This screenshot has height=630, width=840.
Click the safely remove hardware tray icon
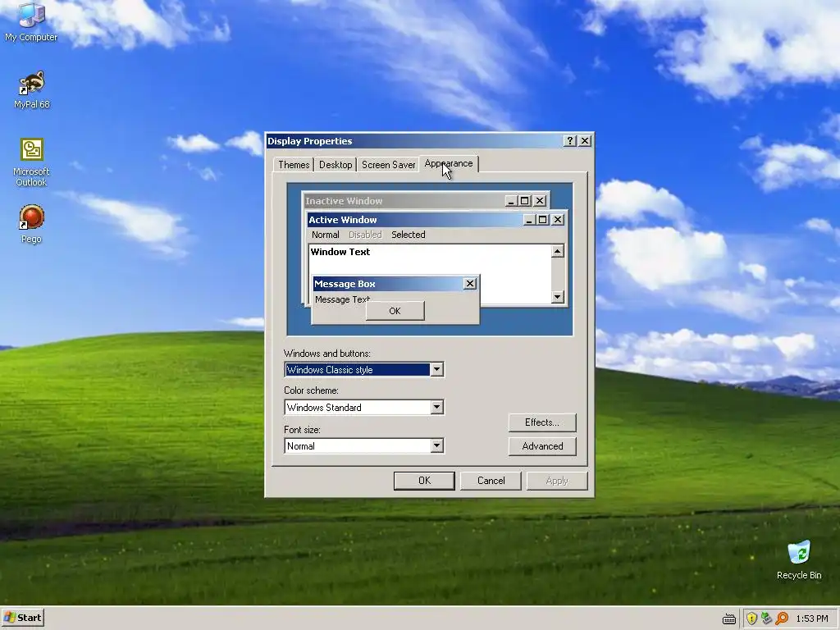click(x=767, y=619)
